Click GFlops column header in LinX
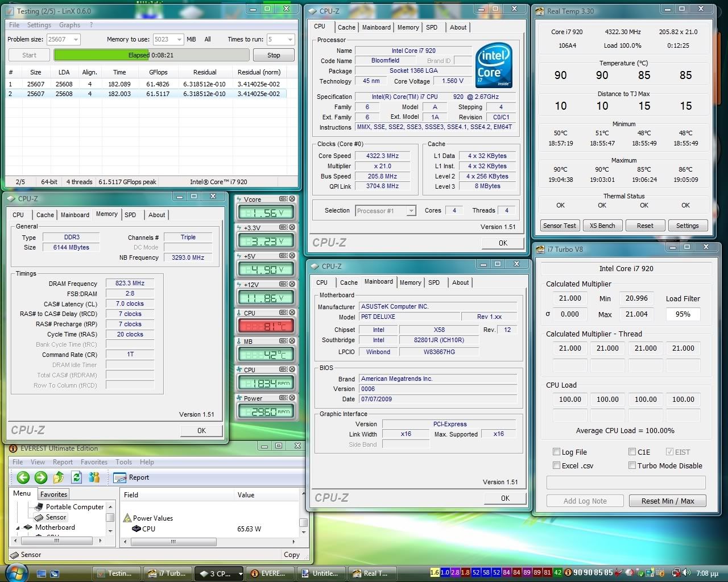 (158, 72)
